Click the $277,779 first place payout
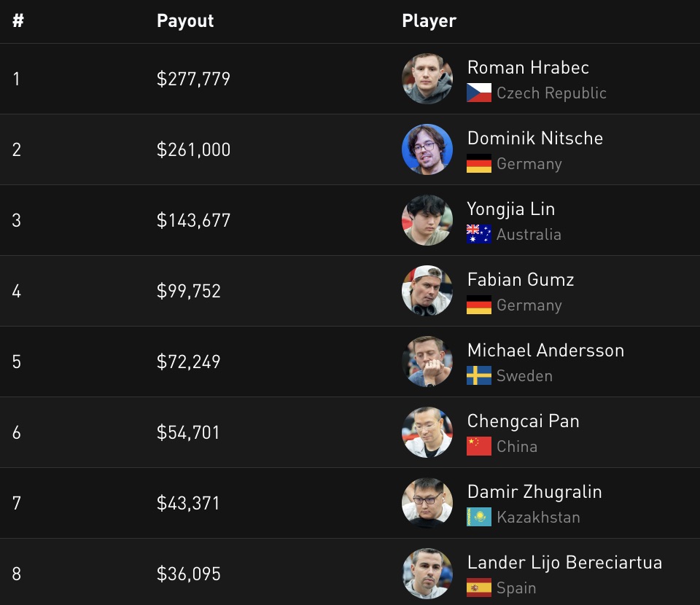The image size is (700, 605). coord(193,79)
